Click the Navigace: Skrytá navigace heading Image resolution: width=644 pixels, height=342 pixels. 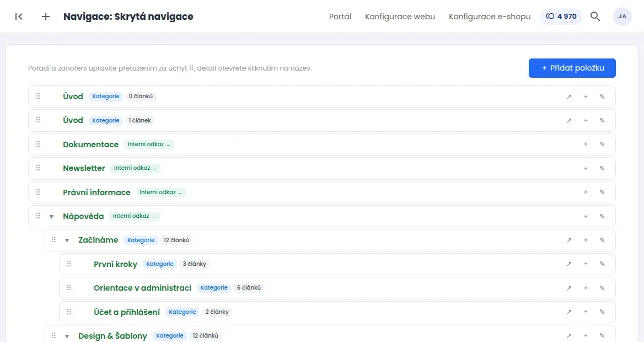pos(128,17)
